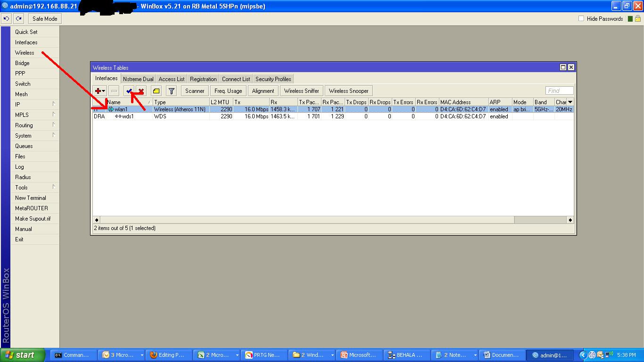Image resolution: width=644 pixels, height=362 pixels.
Task: Maximize the Wireless Tables window
Action: pyautogui.click(x=563, y=67)
